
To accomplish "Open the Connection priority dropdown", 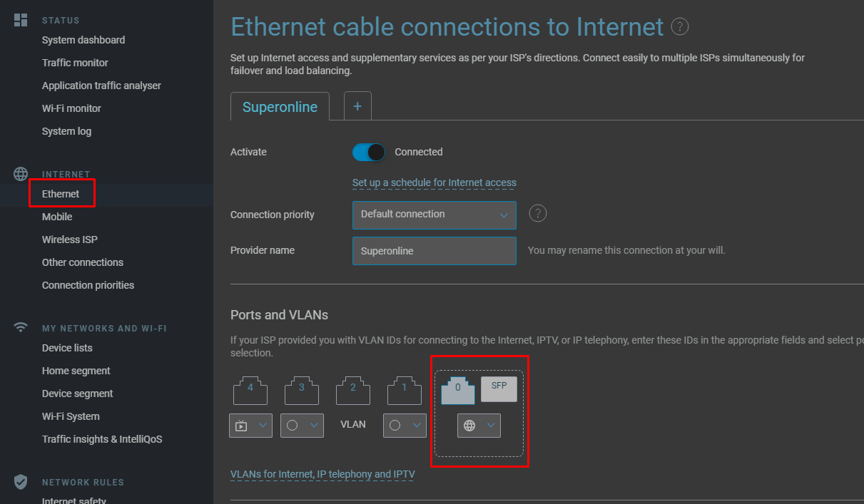I will click(434, 215).
